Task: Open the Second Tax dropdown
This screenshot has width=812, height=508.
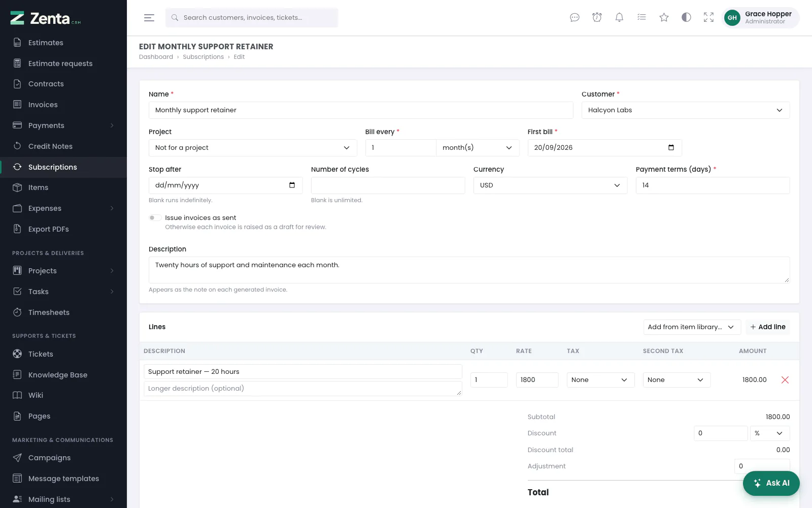Action: (x=676, y=380)
